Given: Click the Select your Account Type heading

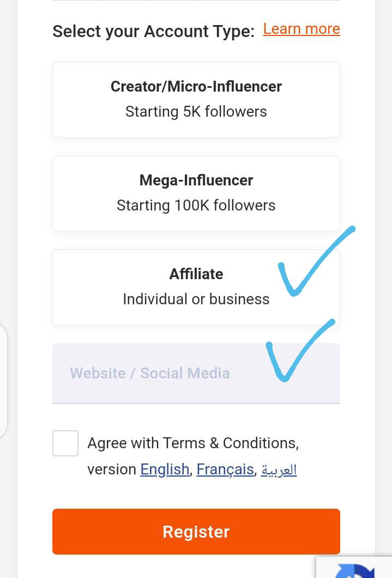Looking at the screenshot, I should click(x=153, y=31).
